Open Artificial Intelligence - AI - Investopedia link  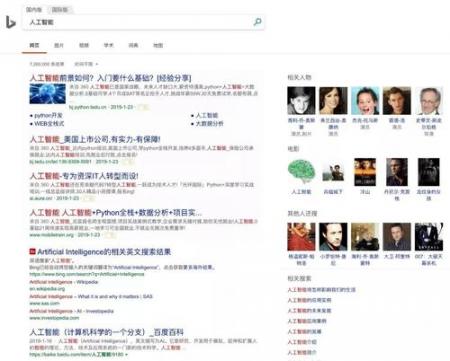tap(71, 311)
